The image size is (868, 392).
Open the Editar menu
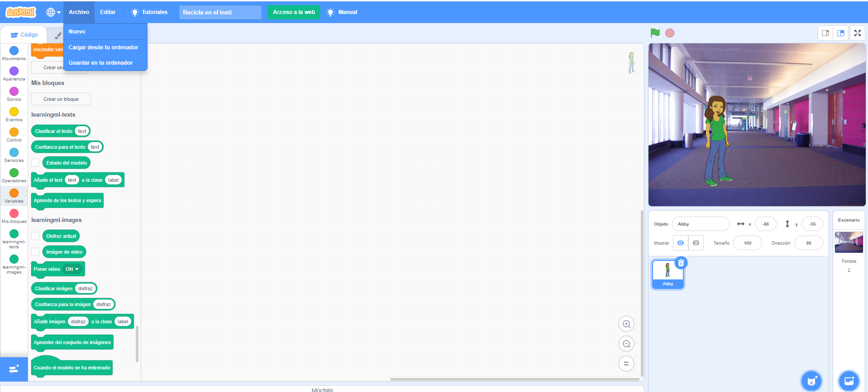pyautogui.click(x=108, y=12)
